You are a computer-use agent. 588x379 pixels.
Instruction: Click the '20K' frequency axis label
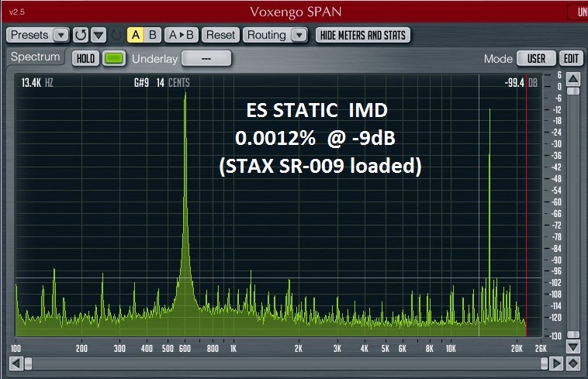(517, 349)
